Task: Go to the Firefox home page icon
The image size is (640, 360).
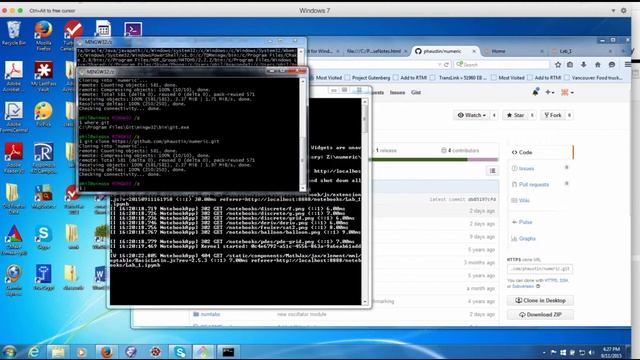Action: click(x=598, y=64)
